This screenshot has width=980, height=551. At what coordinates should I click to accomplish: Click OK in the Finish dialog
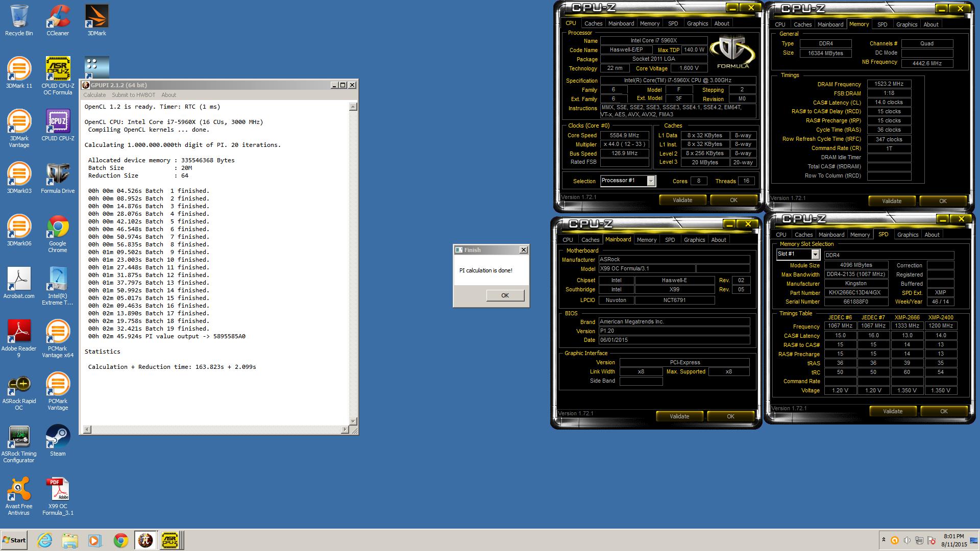pyautogui.click(x=505, y=295)
